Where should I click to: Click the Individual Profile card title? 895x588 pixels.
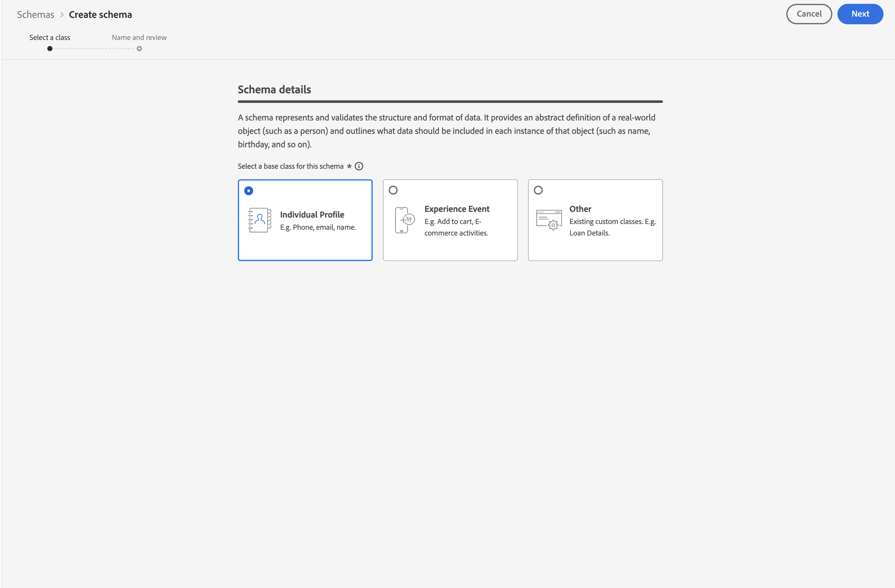coord(312,214)
